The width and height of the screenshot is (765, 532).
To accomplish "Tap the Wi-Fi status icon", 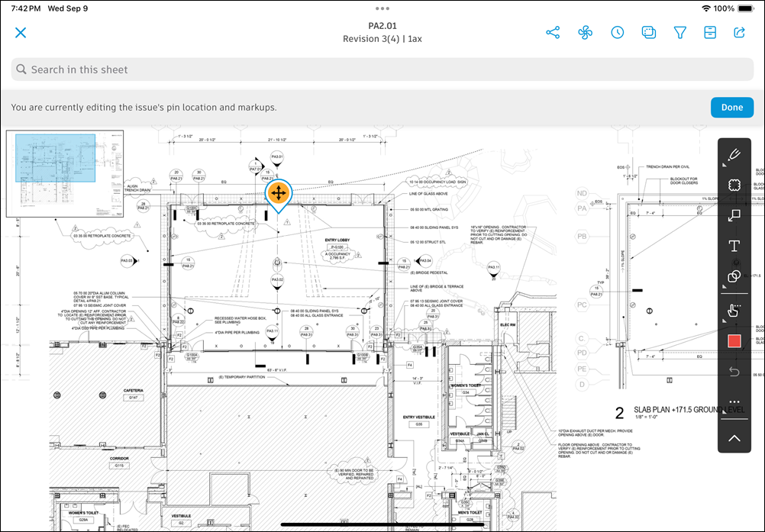I will [x=705, y=8].
